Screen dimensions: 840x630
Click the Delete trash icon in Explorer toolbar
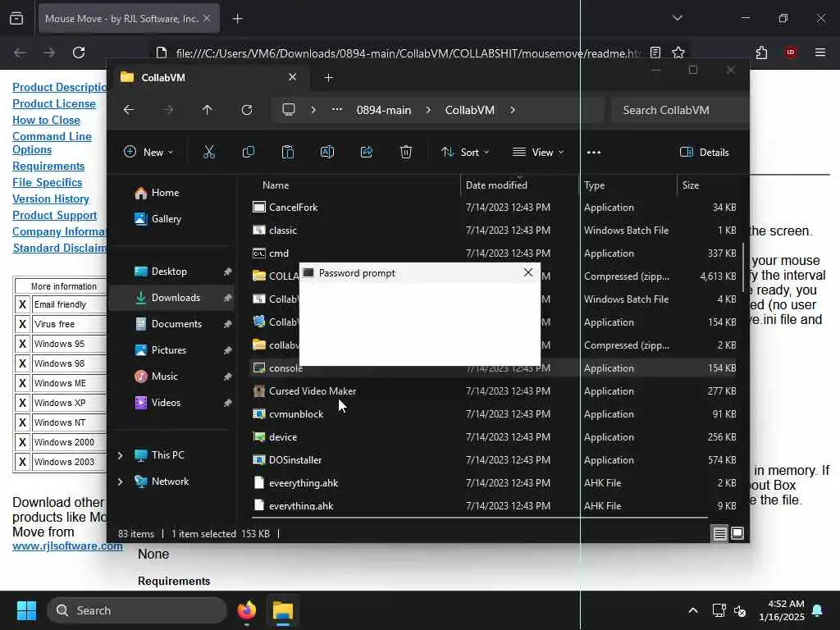point(406,152)
